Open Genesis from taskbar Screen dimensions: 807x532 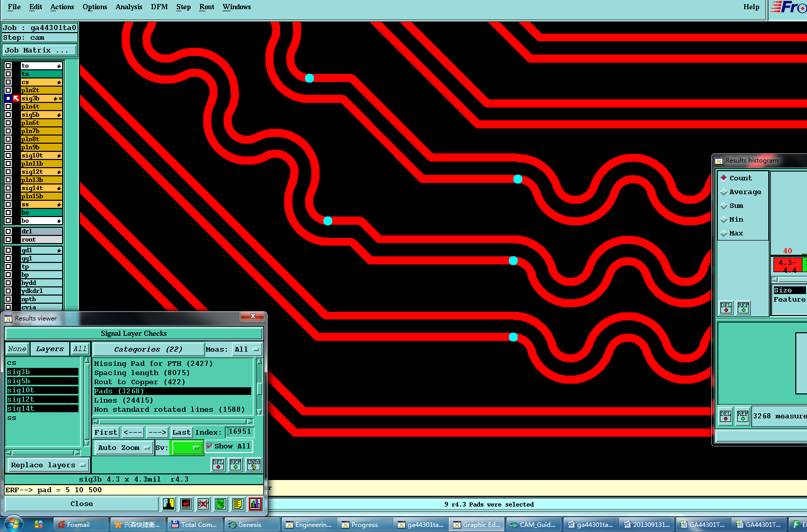252,524
